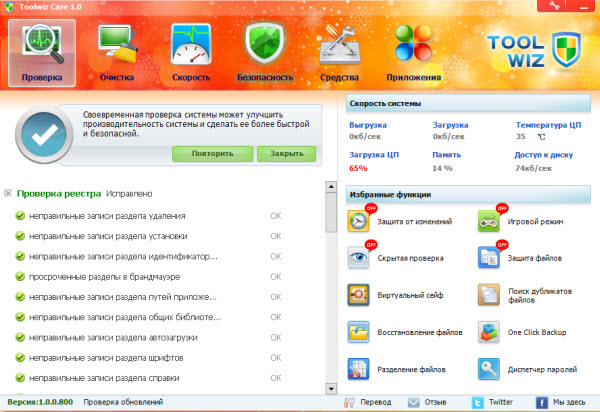Click the Проверка обновлений link
The width and height of the screenshot is (600, 412).
tap(123, 402)
